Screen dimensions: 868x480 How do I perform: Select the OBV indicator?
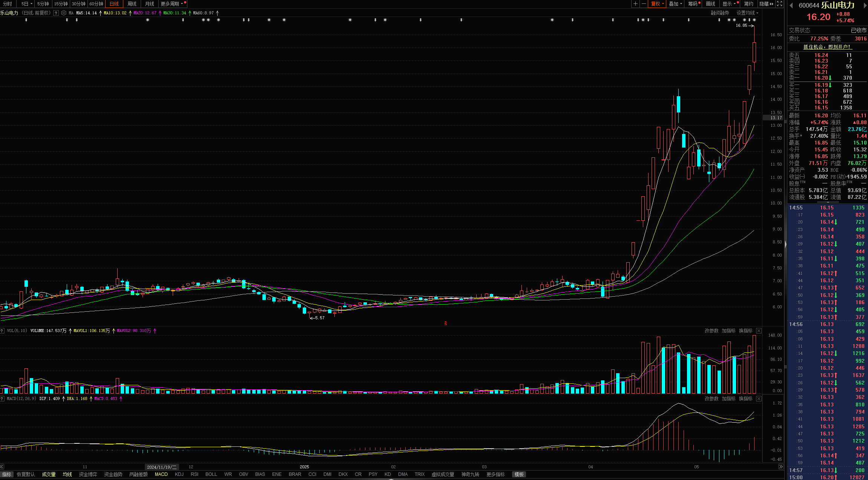coord(244,474)
